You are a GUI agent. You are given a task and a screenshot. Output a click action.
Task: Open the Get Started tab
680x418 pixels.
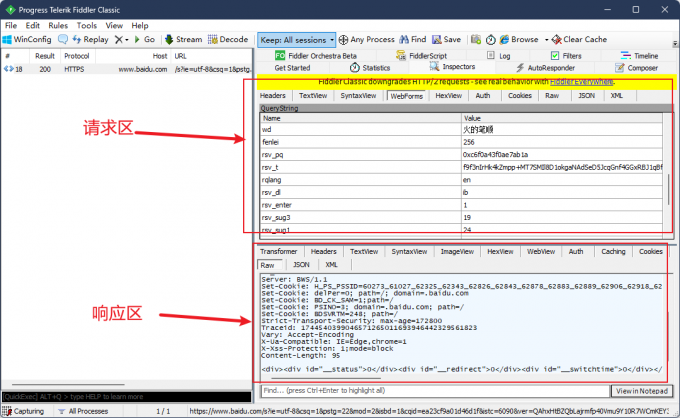pyautogui.click(x=292, y=68)
